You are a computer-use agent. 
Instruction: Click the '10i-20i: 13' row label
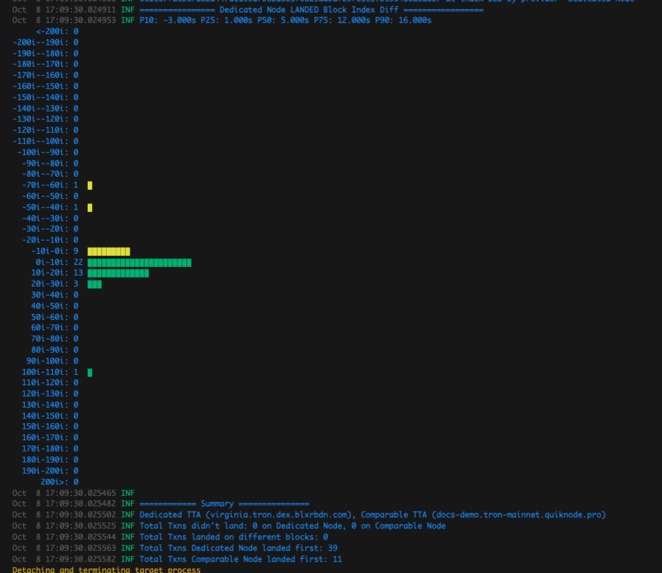coord(57,273)
